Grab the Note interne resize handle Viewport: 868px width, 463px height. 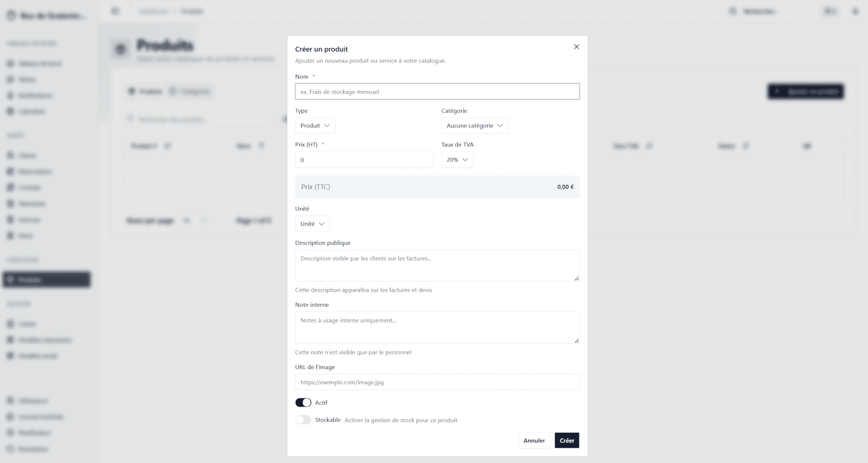[x=577, y=341]
